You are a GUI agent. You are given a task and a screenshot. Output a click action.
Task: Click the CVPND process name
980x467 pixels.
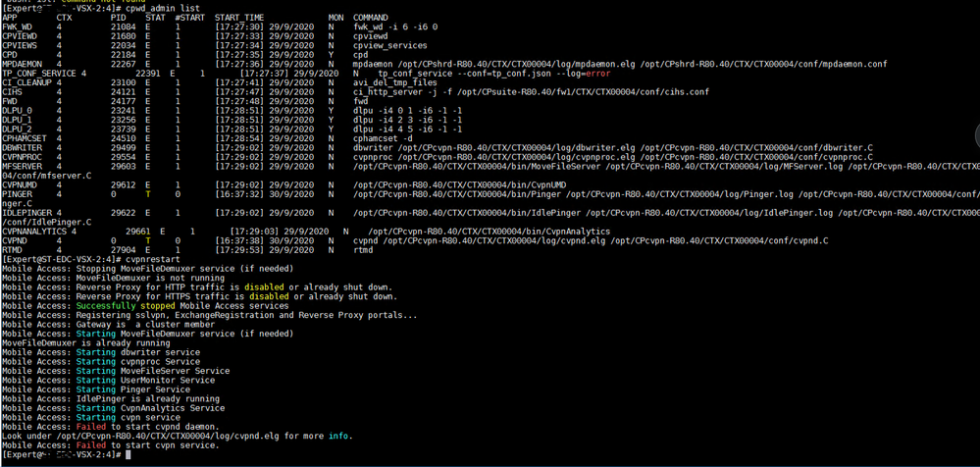(x=14, y=240)
